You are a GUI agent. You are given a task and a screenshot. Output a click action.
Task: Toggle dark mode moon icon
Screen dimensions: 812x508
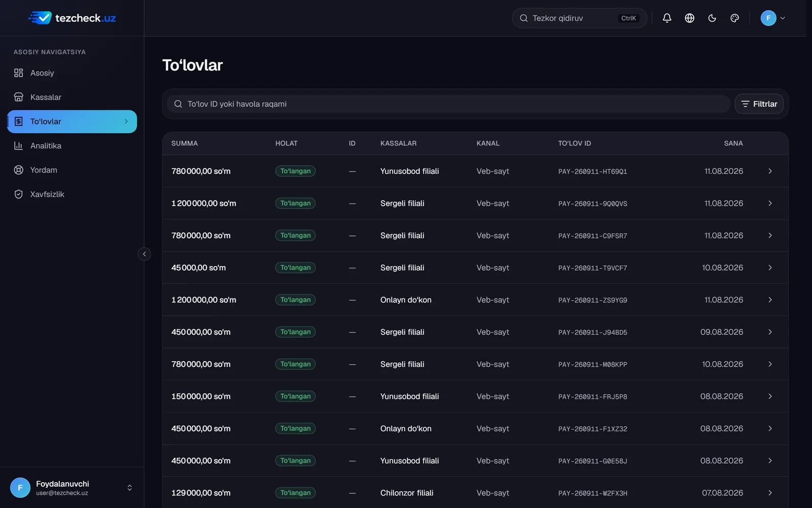[712, 18]
